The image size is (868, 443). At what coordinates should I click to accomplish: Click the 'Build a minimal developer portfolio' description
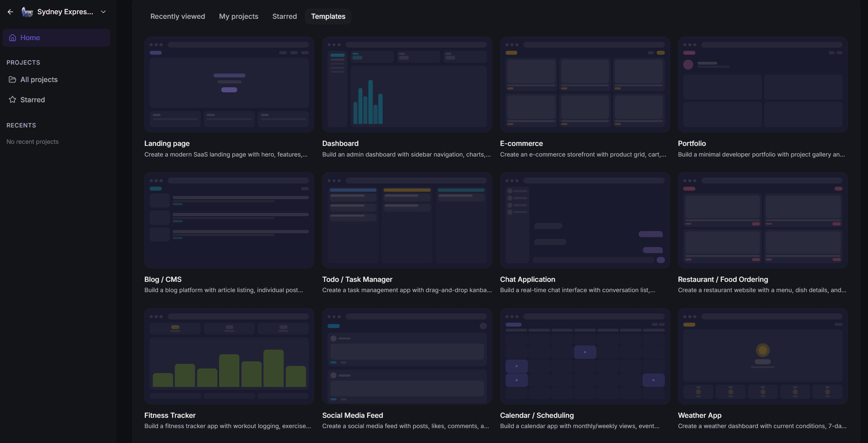pos(761,154)
